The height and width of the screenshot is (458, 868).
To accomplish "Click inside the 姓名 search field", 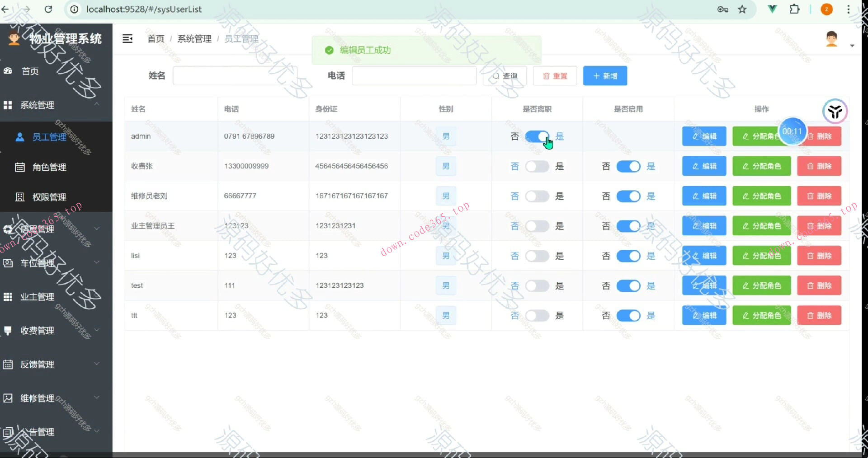I will 235,75.
